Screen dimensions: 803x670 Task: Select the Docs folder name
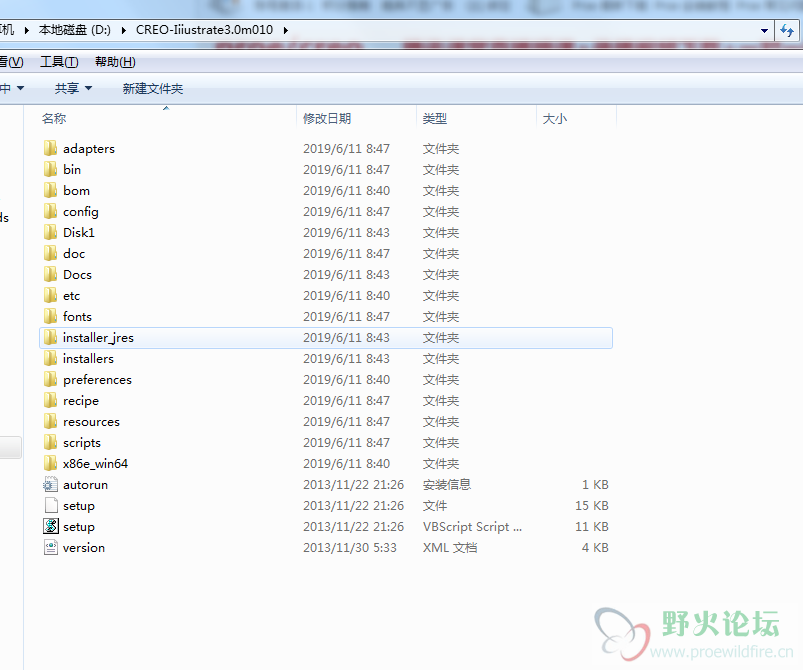(x=77, y=275)
